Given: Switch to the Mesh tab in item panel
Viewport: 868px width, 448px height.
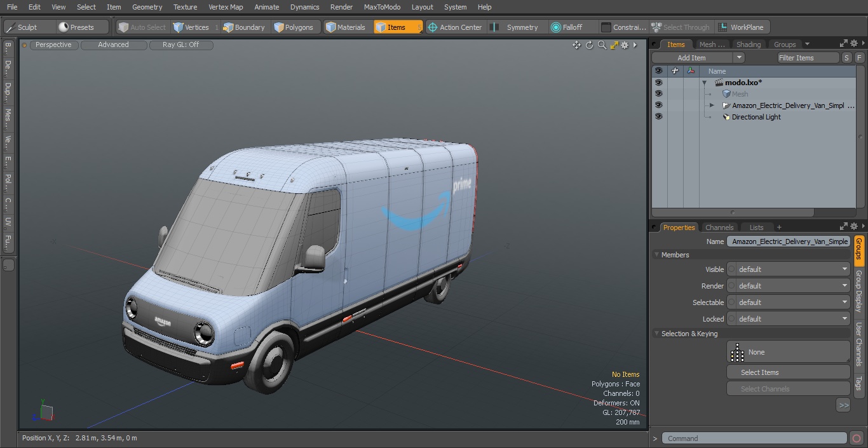Looking at the screenshot, I should tap(712, 44).
